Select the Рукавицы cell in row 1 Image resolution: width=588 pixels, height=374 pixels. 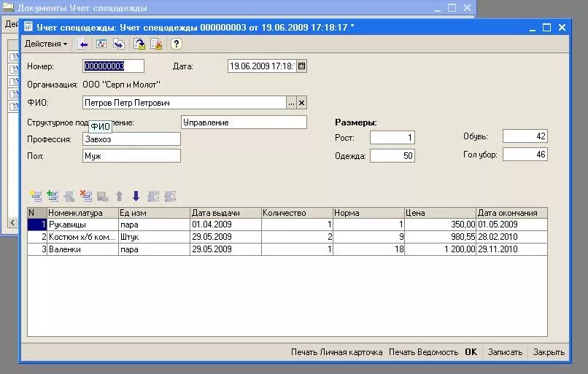[82, 225]
